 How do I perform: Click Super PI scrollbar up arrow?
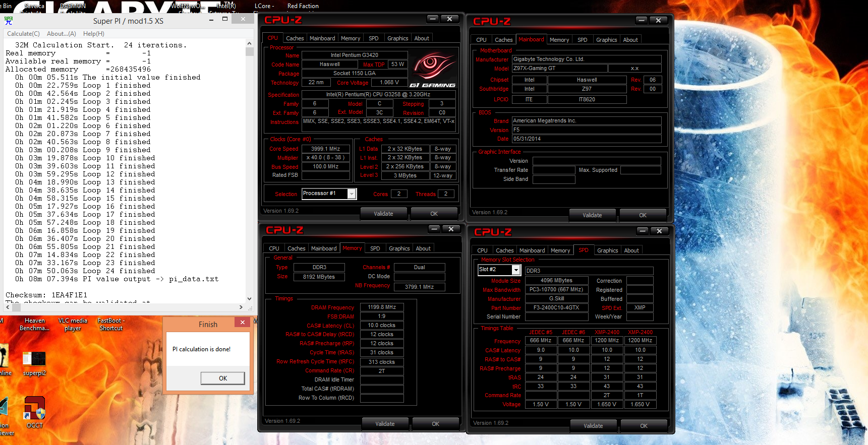[x=249, y=44]
